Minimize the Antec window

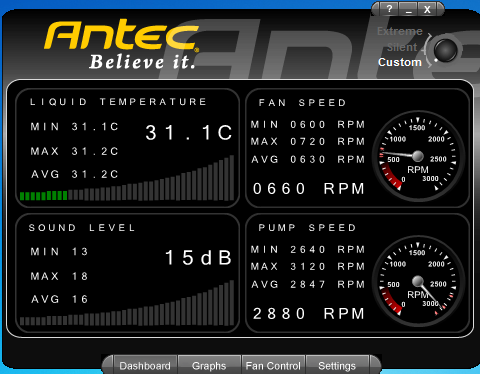pyautogui.click(x=409, y=9)
